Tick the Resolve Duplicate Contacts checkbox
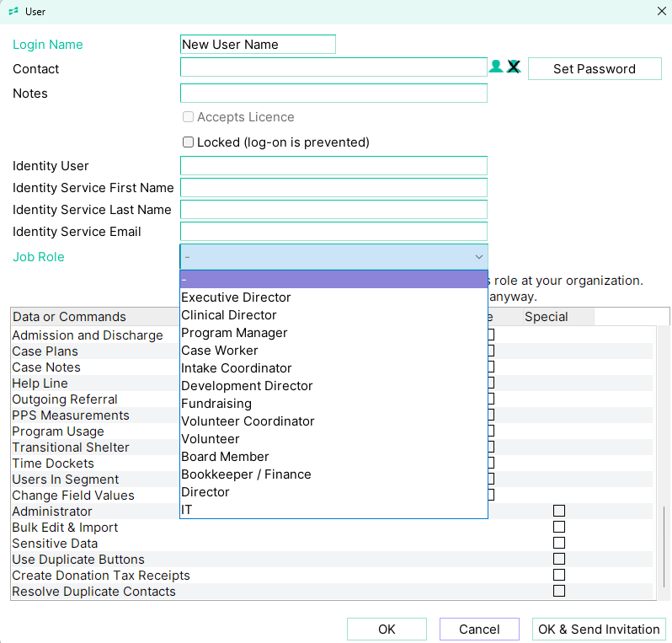Viewport: 672px width, 643px height. 558,591
